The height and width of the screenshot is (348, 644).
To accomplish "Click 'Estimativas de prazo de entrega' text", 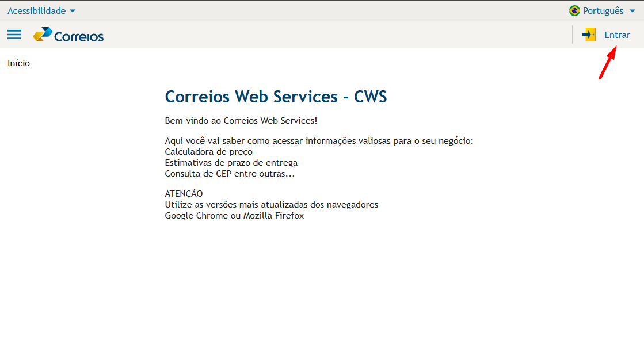I will point(231,163).
